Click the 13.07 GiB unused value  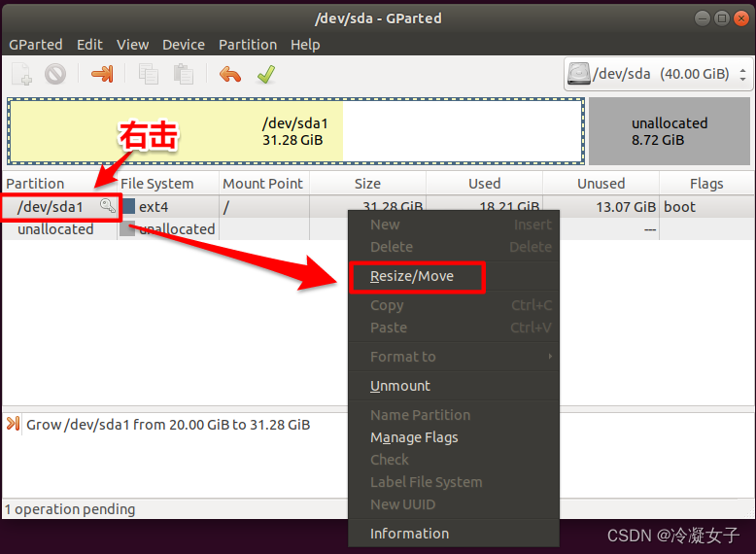626,207
